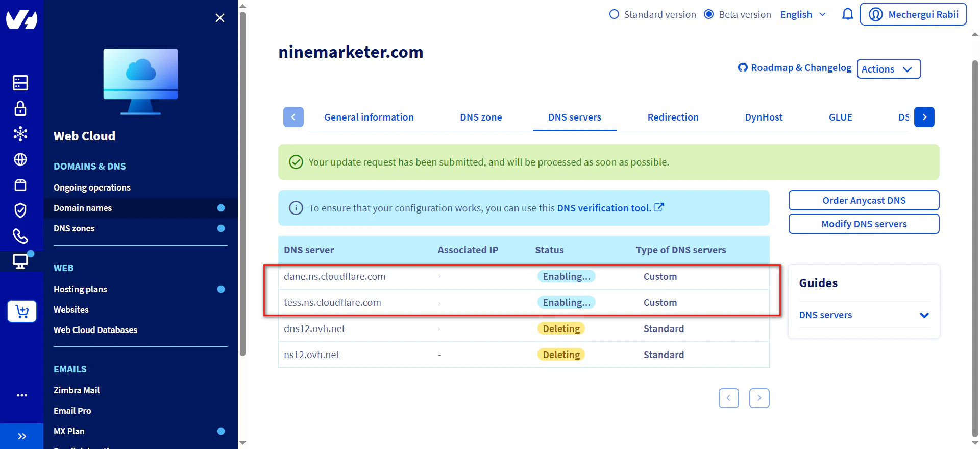Go to previous table page
Viewport: 980px width, 449px height.
[728, 398]
